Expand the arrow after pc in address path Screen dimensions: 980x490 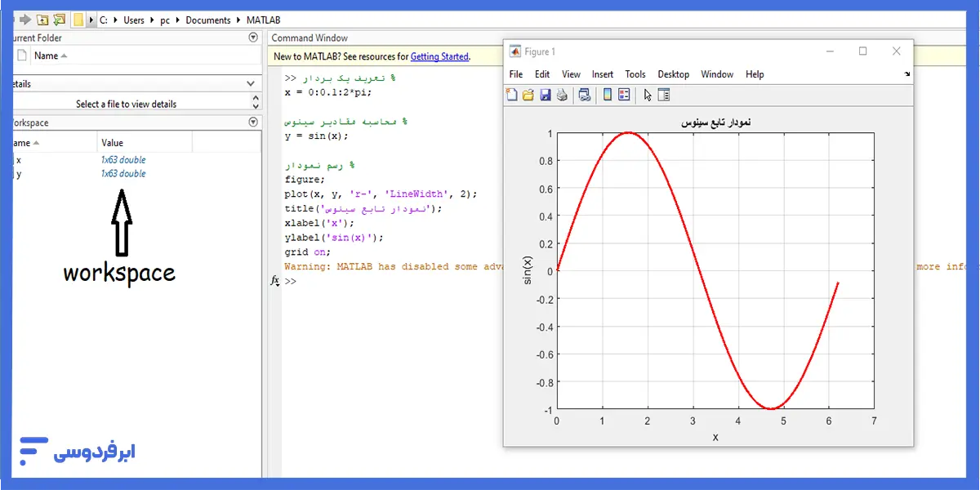pyautogui.click(x=178, y=20)
